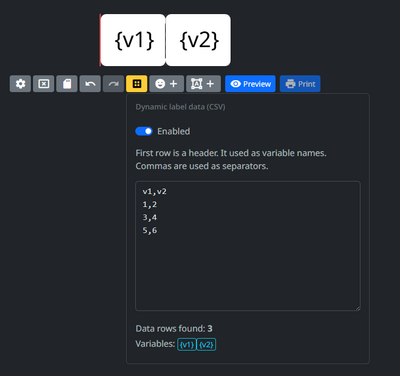Viewport: 400px width, 376px height.
Task: Click the {v1} variable tag
Action: click(187, 344)
